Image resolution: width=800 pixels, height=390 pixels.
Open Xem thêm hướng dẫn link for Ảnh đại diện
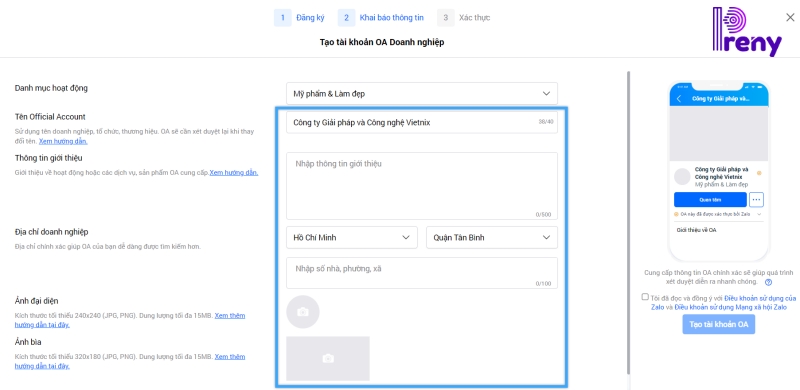pos(130,320)
